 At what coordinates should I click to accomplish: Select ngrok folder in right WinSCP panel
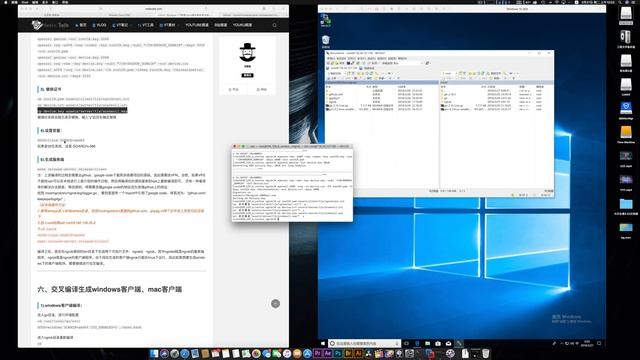click(x=447, y=102)
